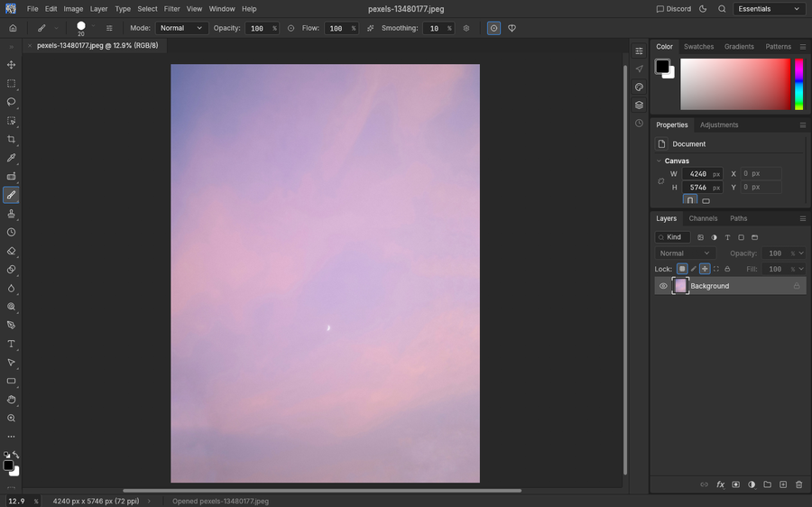This screenshot has height=507, width=812.
Task: Toggle dark mode moon icon
Action: 703,9
